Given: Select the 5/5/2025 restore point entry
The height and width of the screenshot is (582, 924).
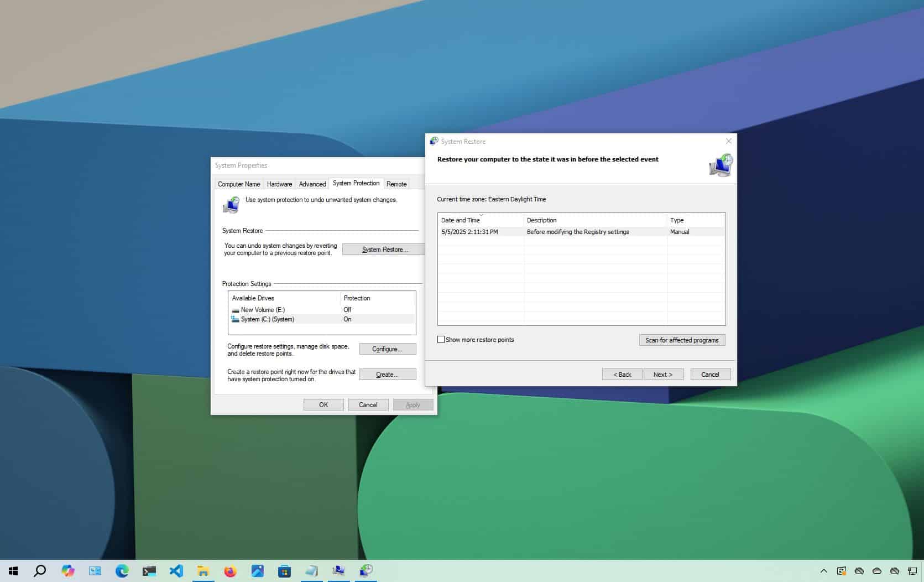Looking at the screenshot, I should pos(553,232).
